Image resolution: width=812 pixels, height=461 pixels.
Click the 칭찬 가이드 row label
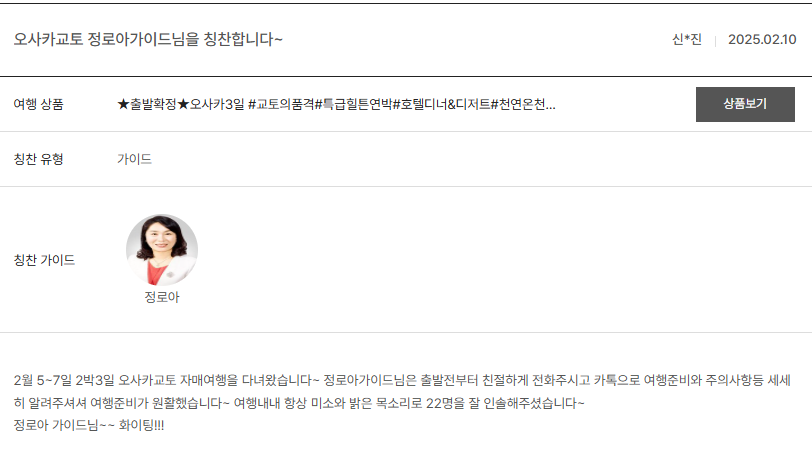click(44, 260)
